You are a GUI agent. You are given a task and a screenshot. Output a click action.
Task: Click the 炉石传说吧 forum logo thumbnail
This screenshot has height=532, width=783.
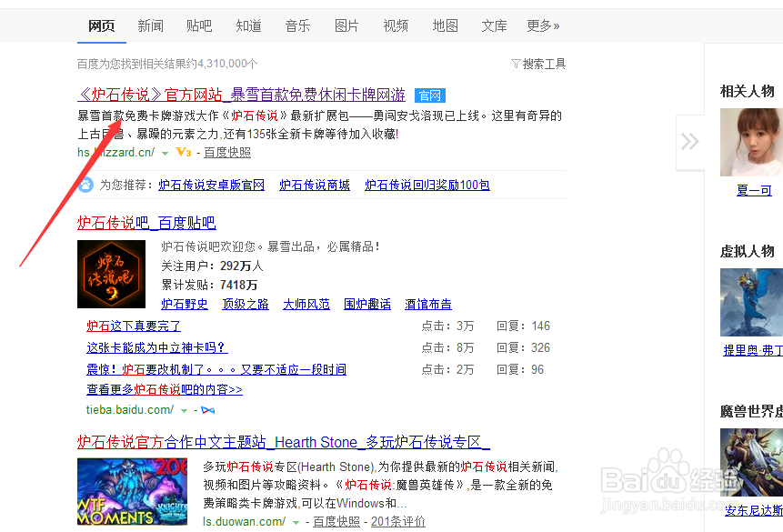[111, 275]
